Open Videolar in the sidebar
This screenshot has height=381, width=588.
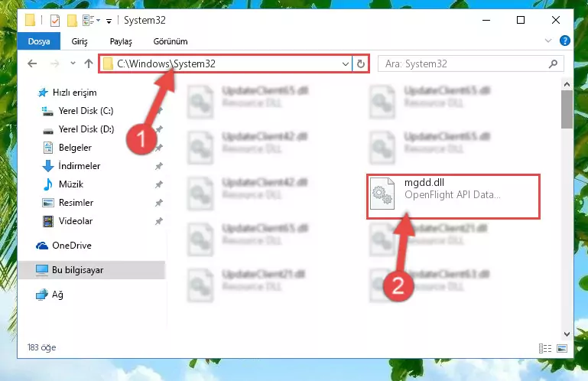(76, 221)
